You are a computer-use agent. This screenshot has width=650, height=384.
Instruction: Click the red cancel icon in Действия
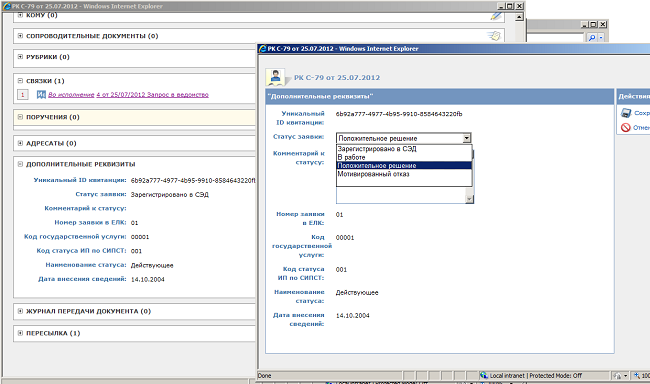(x=626, y=127)
